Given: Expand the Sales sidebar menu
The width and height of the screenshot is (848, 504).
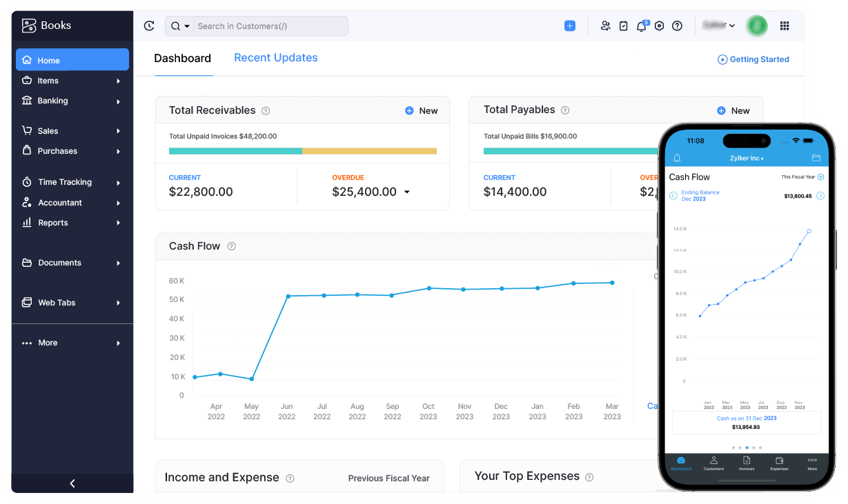Looking at the screenshot, I should point(72,131).
